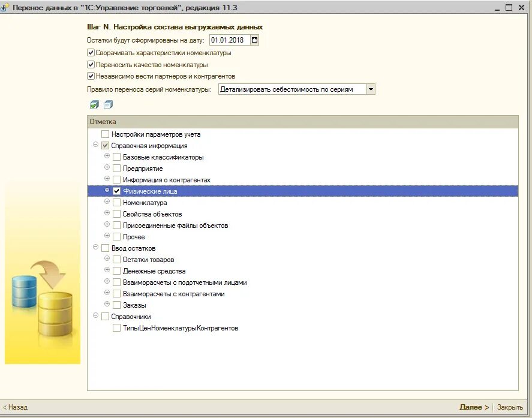Select the Заказы row label
532x418 pixels.
point(134,305)
